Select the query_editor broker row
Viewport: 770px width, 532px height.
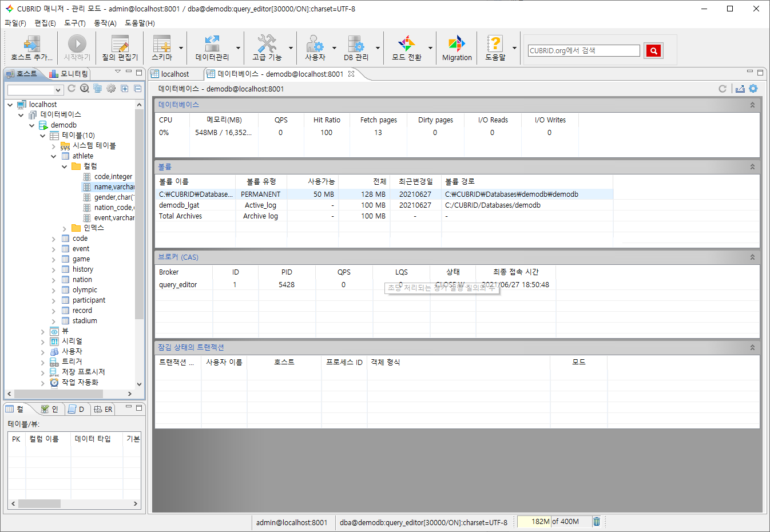pyautogui.click(x=355, y=285)
